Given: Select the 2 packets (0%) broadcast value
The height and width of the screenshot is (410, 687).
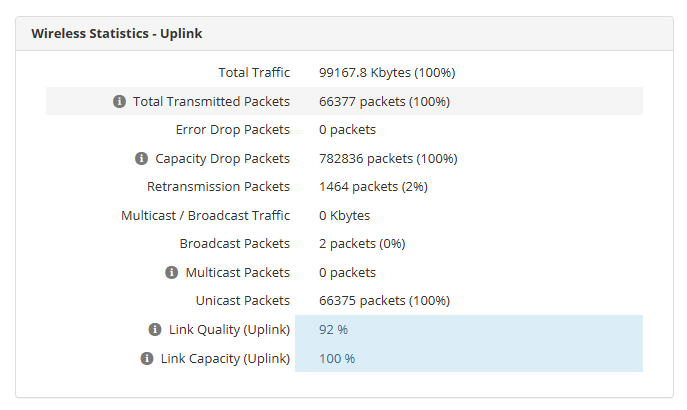Looking at the screenshot, I should point(362,243).
